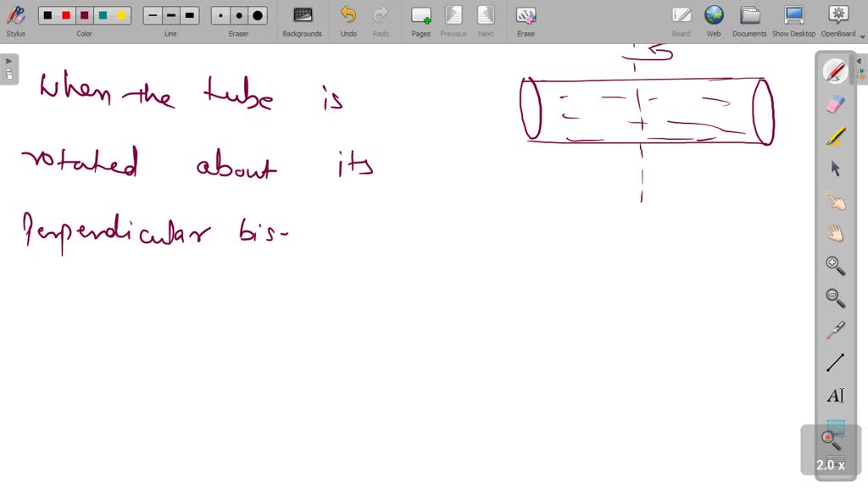The height and width of the screenshot is (488, 868).
Task: Enable the selector arrow tool
Action: coord(835,168)
